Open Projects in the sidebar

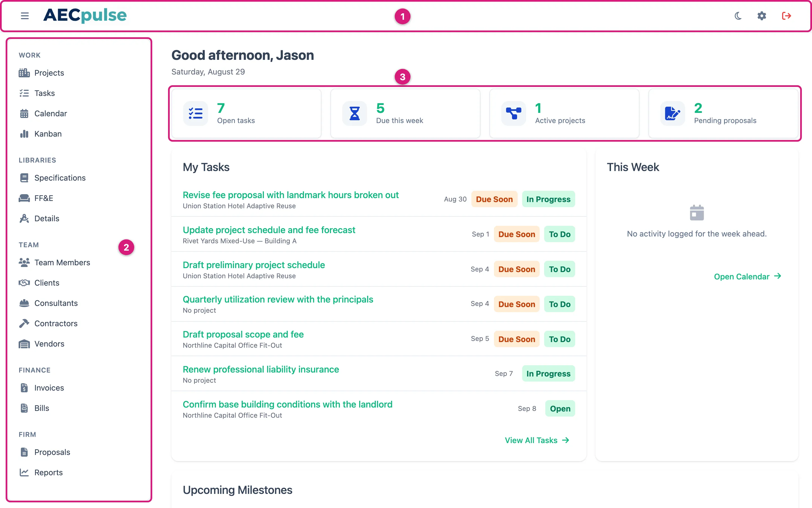[42, 73]
